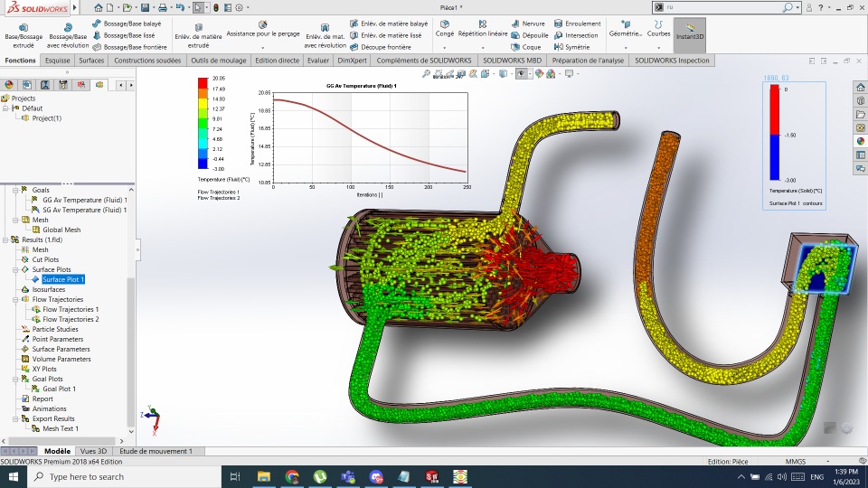Save the part with the floppy disk icon
This screenshot has width=868, height=488.
(x=145, y=8)
